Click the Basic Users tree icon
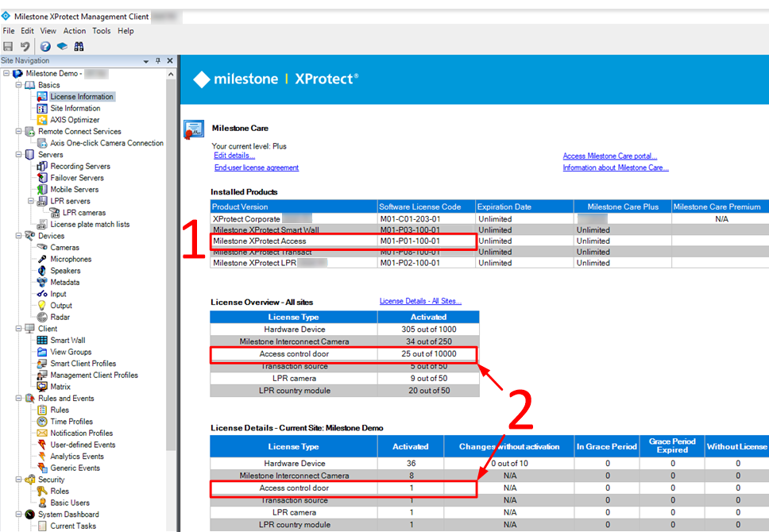This screenshot has height=532, width=769. point(42,503)
